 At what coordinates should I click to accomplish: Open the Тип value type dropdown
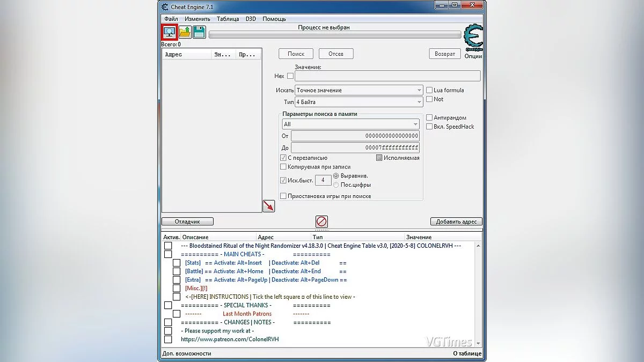359,102
